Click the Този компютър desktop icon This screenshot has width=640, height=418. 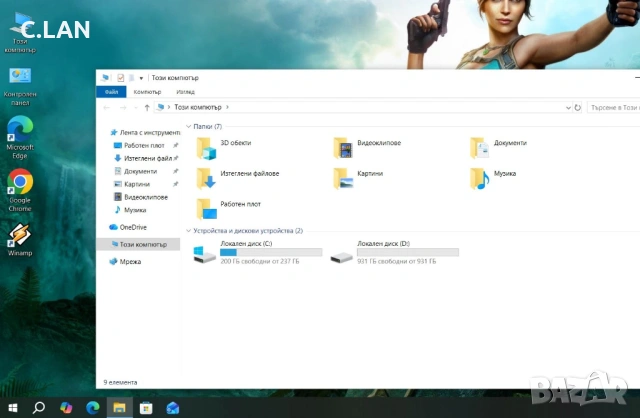click(20, 33)
